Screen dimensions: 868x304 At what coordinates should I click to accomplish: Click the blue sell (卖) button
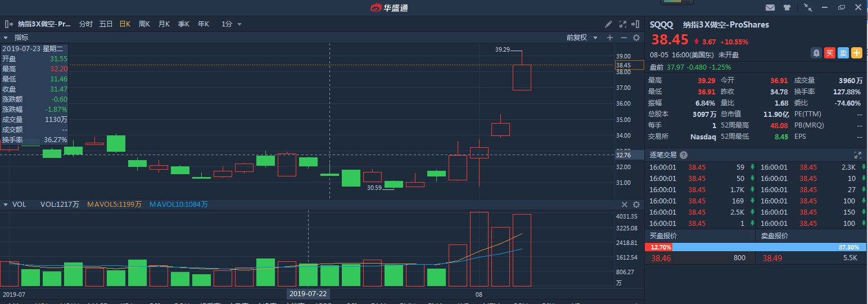843,53
